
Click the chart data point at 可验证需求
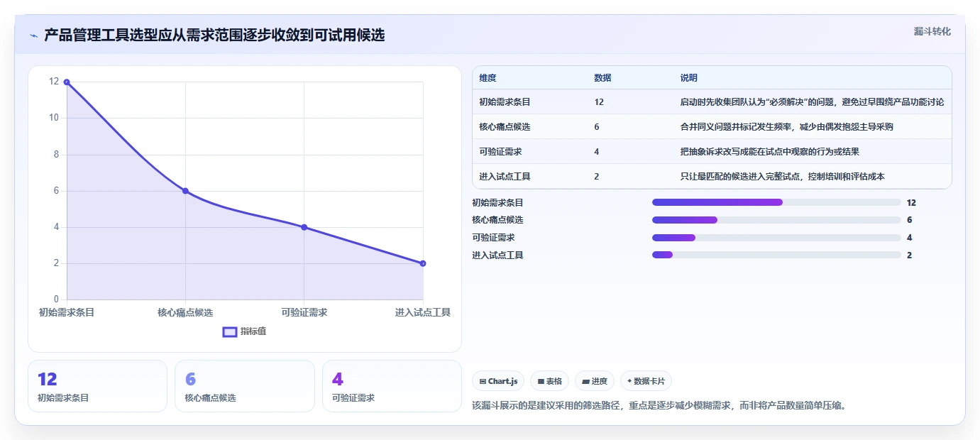click(x=304, y=227)
